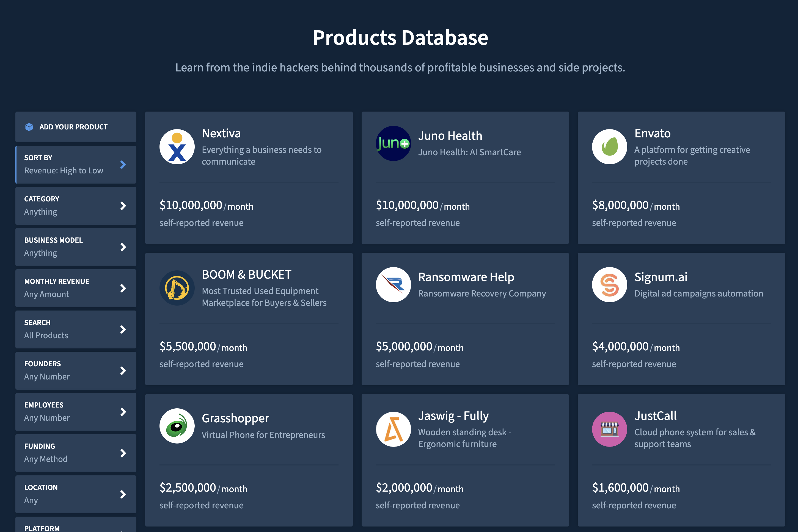The width and height of the screenshot is (798, 532).
Task: Click the Nextiva logo icon
Action: click(x=177, y=146)
